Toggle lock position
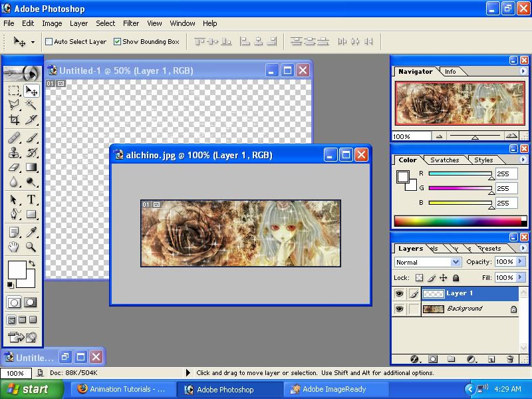532x399 pixels. [443, 278]
